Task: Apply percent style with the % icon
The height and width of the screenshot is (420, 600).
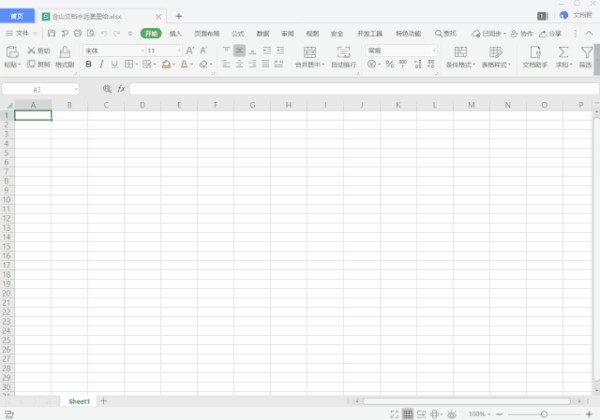Action: click(x=390, y=64)
